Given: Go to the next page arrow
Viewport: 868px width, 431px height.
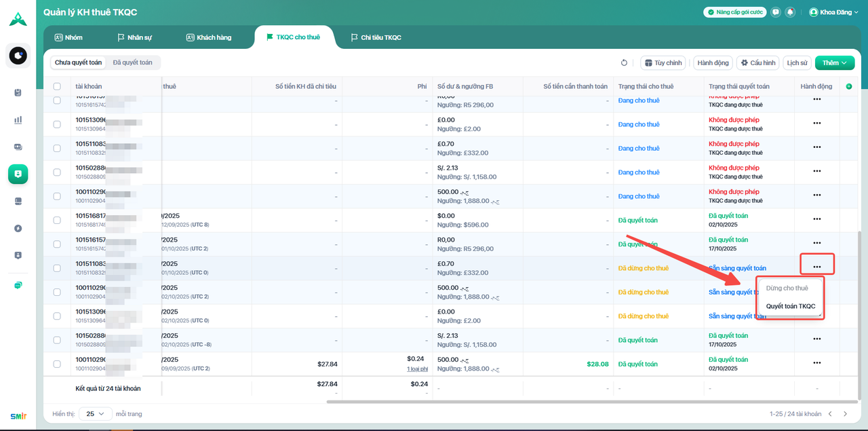Looking at the screenshot, I should tap(845, 414).
